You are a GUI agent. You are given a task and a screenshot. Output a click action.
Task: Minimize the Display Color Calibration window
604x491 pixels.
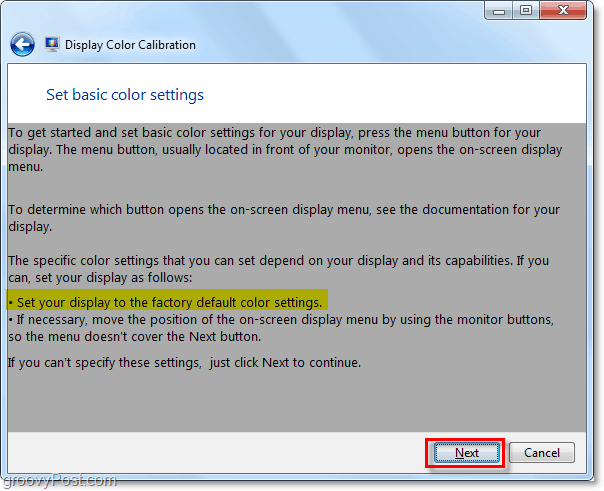498,10
